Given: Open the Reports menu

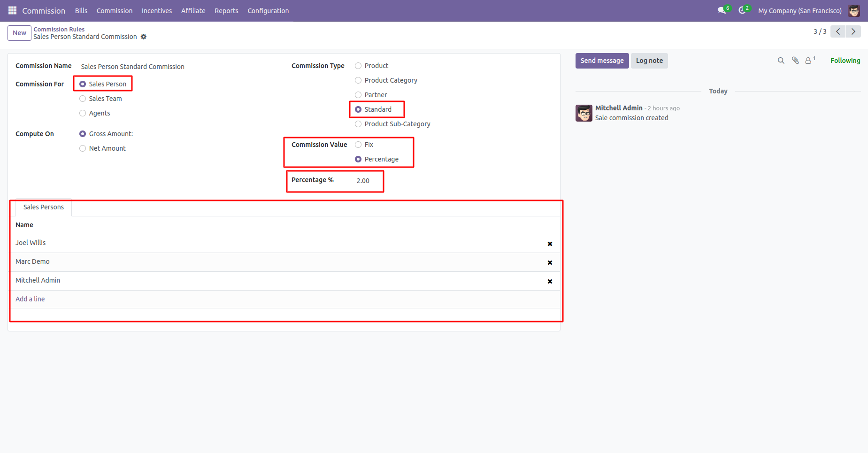Looking at the screenshot, I should (226, 10).
